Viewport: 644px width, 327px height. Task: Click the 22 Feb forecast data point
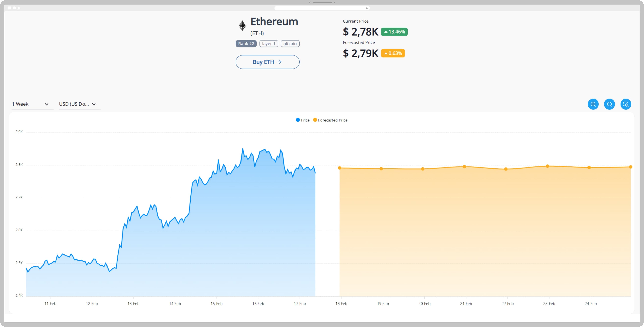506,169
